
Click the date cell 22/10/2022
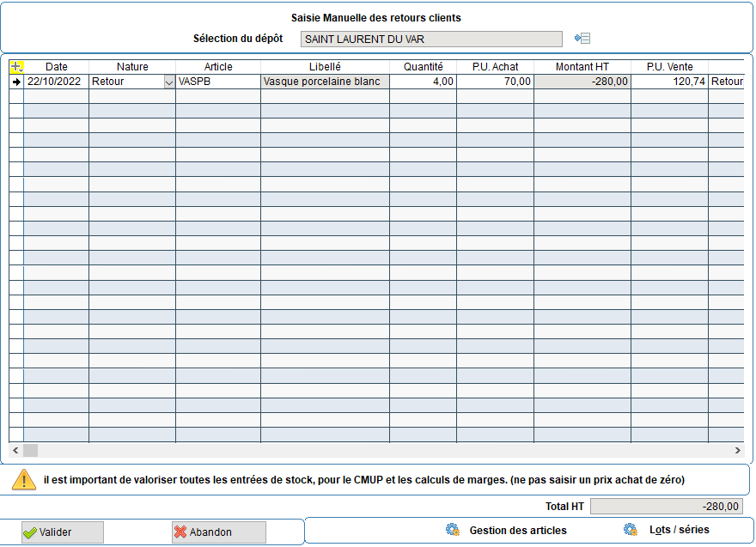[x=57, y=82]
